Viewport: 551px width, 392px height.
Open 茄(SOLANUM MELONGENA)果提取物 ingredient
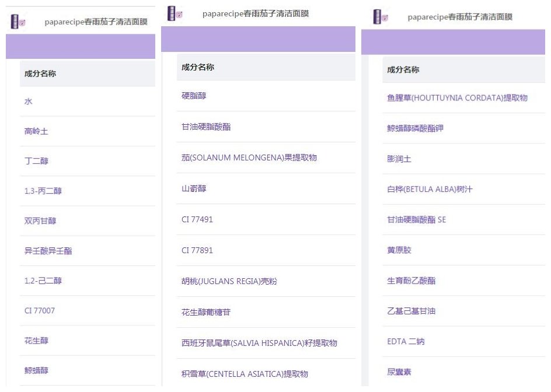coord(249,157)
